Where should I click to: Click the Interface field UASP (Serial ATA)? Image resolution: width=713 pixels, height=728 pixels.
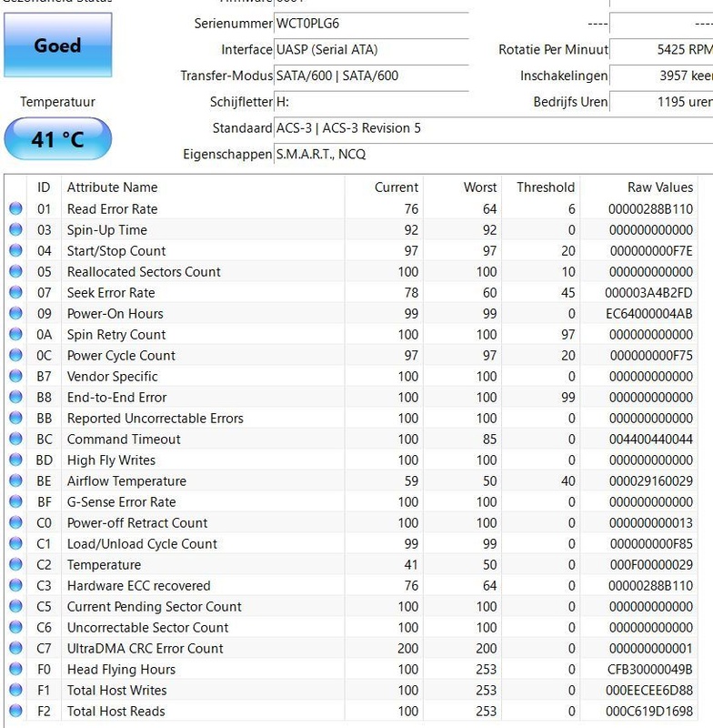click(x=372, y=50)
